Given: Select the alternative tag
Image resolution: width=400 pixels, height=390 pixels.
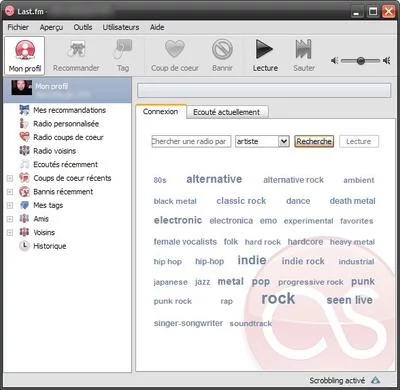Looking at the screenshot, I should 214,179.
